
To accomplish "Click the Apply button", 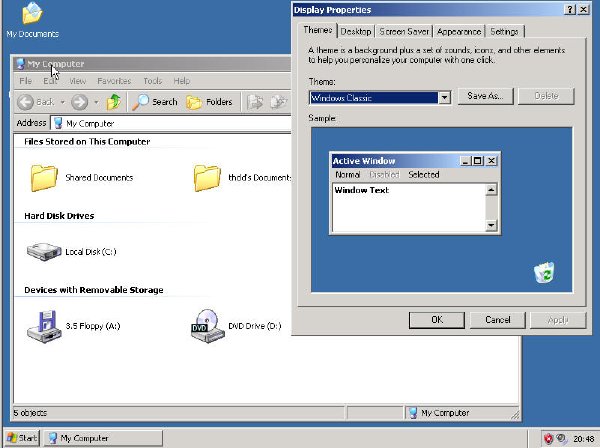I will pos(558,320).
